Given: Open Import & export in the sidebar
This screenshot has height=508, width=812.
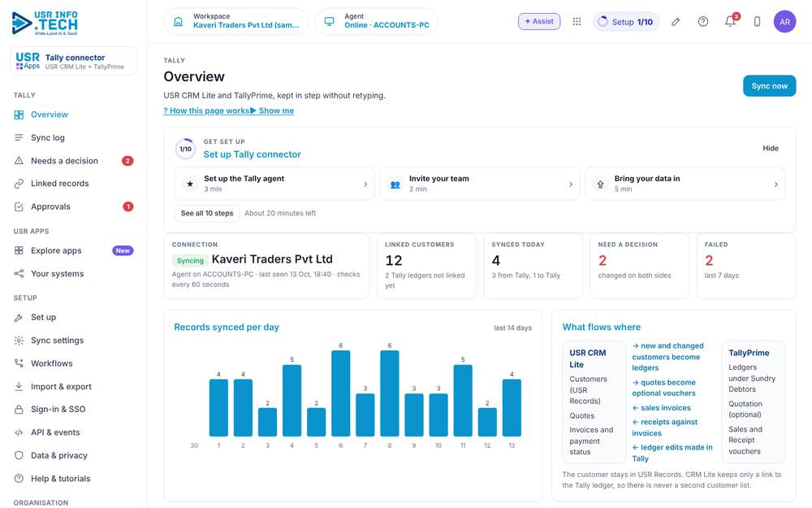Looking at the screenshot, I should coord(74,386).
